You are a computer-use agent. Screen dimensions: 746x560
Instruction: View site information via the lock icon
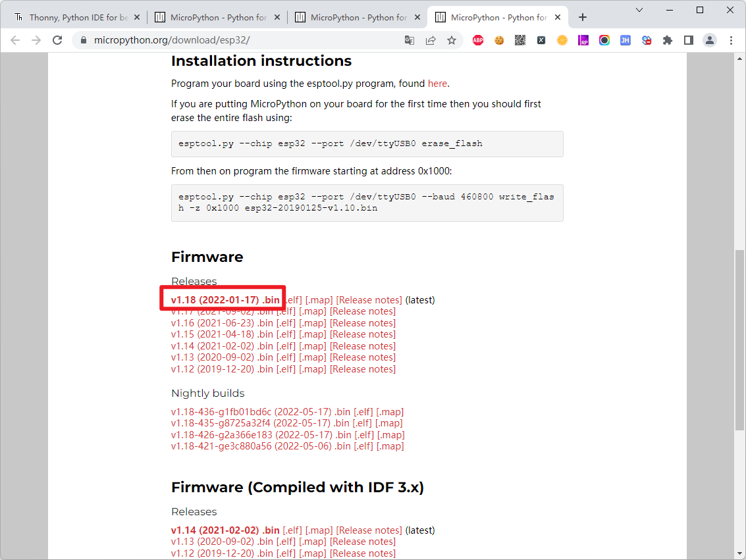tap(84, 40)
